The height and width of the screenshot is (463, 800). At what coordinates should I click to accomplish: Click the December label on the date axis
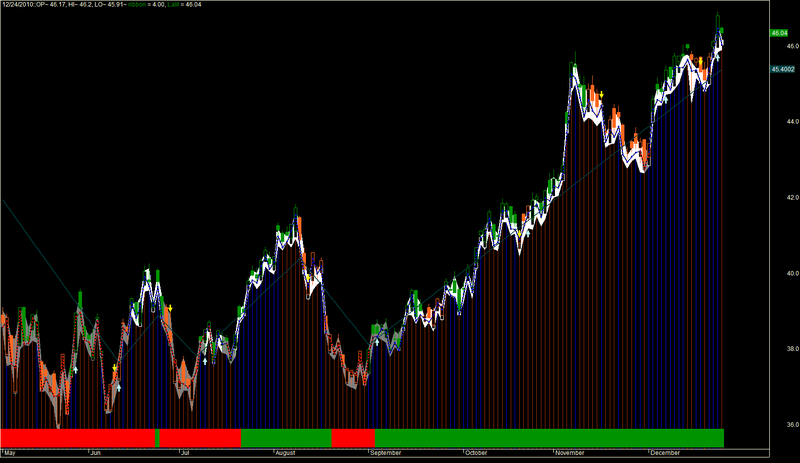665,453
